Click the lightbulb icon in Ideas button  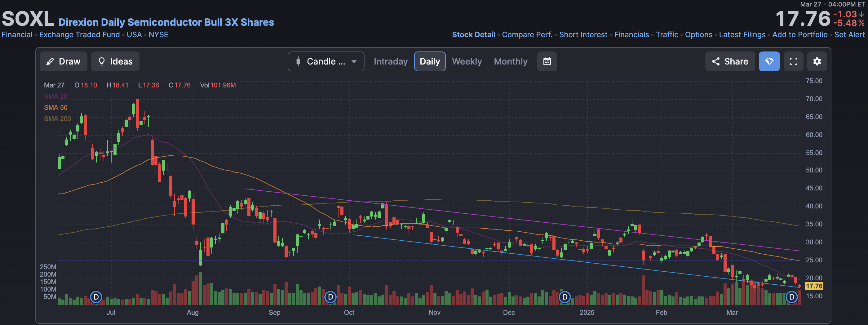point(101,61)
